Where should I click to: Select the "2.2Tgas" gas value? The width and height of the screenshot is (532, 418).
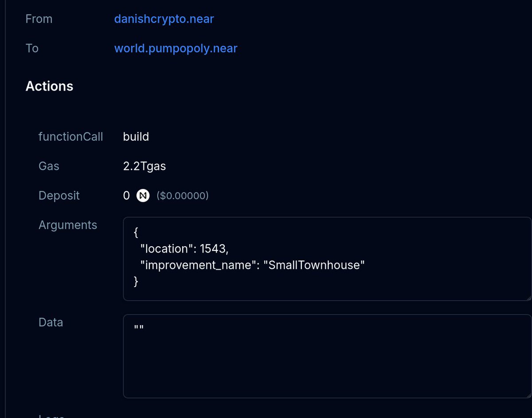coord(145,166)
